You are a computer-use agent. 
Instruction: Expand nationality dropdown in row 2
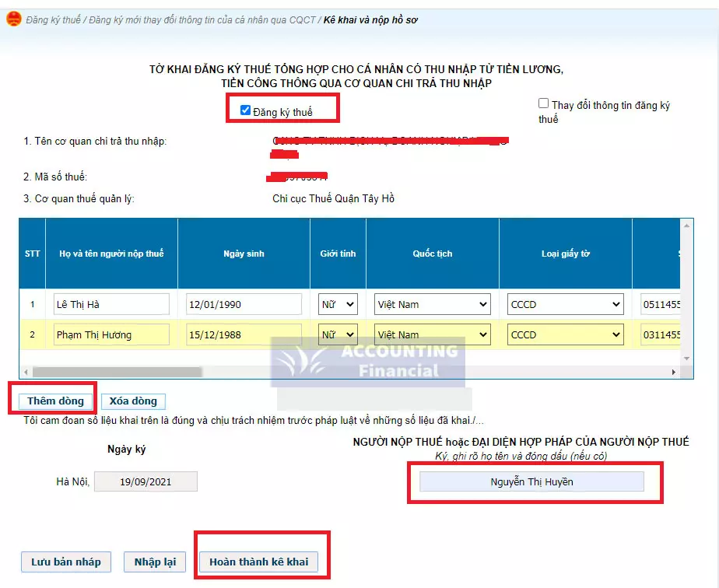pos(433,334)
